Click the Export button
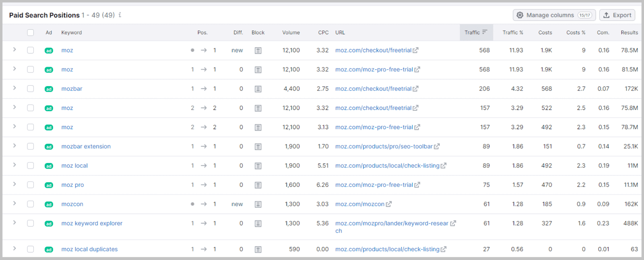The image size is (644, 260). point(617,15)
